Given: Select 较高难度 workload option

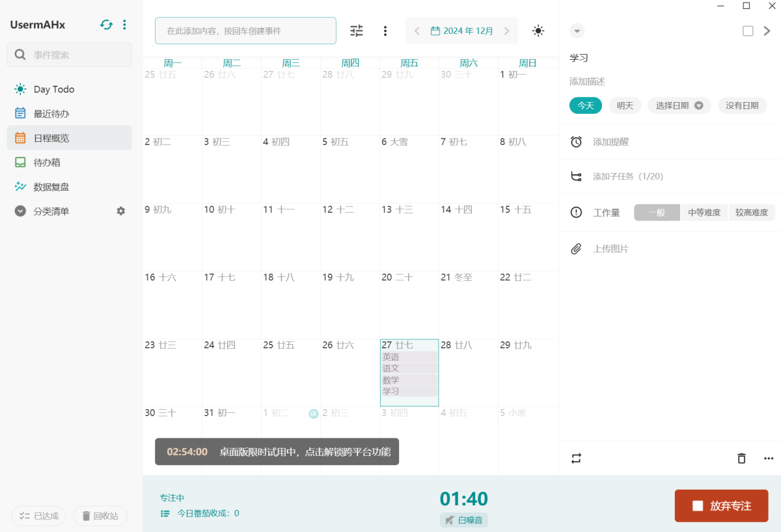Looking at the screenshot, I should tap(752, 213).
